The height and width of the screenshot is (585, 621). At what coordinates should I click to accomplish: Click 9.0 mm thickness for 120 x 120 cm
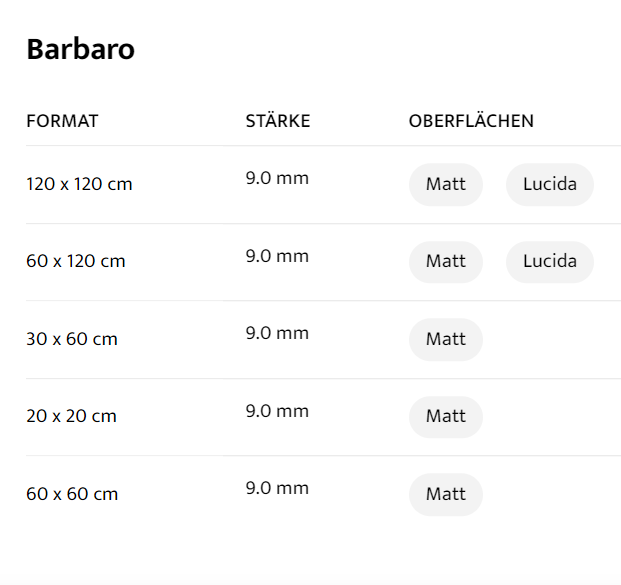[277, 179]
